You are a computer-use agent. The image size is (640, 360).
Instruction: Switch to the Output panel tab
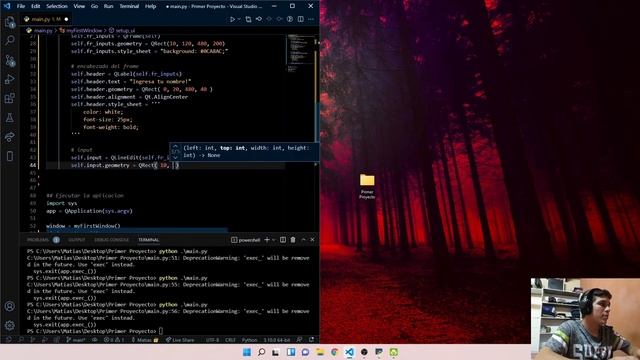coord(77,240)
